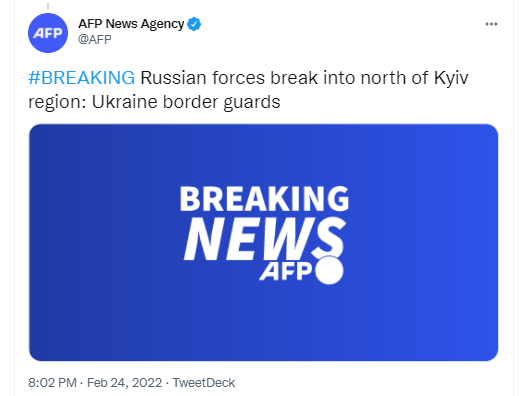Open the three-dot more options menu
Viewport: 524px width, 396px height.
tap(491, 24)
